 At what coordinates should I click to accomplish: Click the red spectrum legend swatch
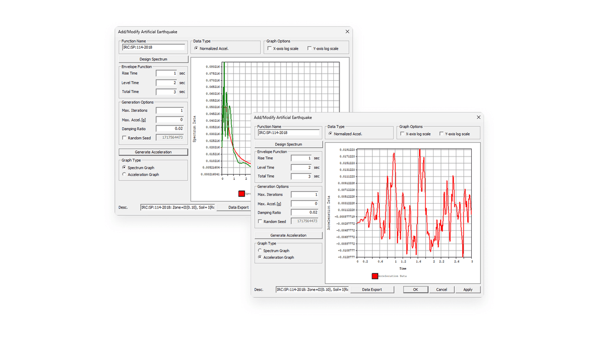click(x=241, y=194)
